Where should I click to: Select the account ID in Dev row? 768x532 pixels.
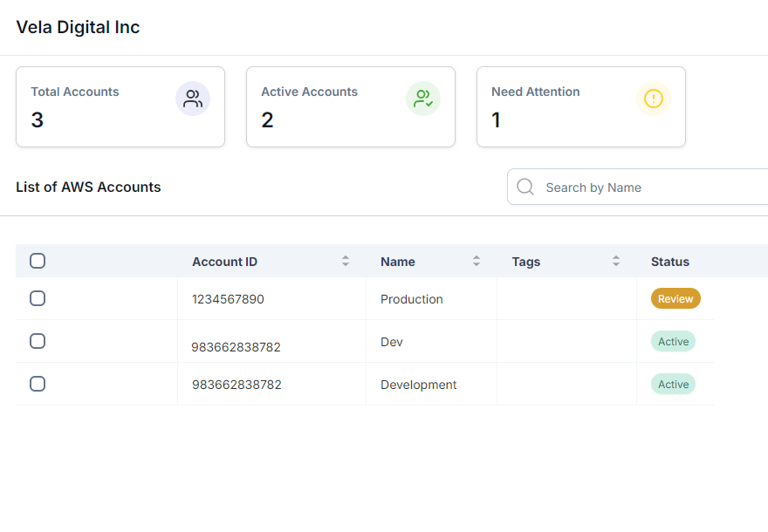(x=236, y=347)
